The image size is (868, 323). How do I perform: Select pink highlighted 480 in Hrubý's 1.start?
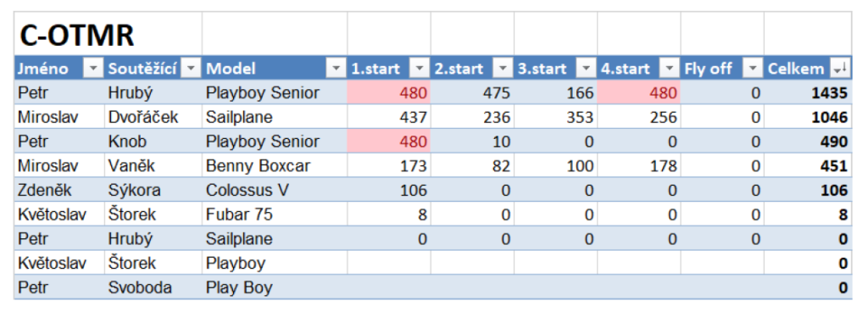(388, 92)
